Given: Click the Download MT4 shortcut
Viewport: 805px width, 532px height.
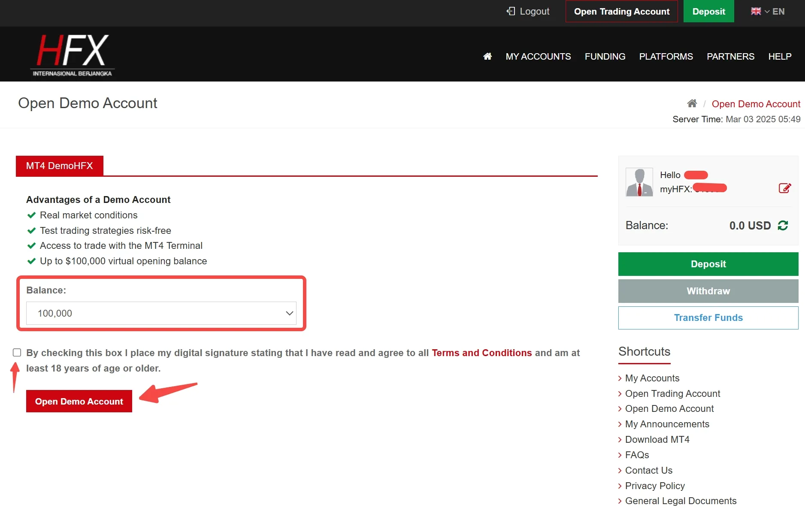Looking at the screenshot, I should pos(657,439).
